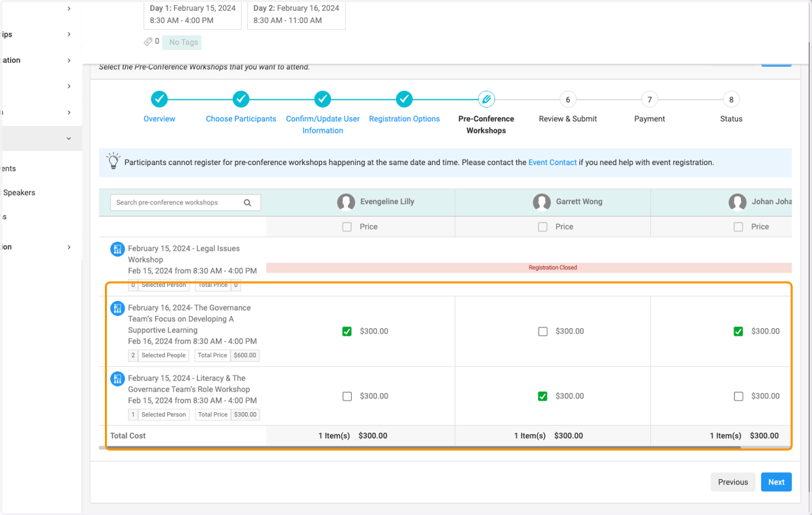Click the No Tags label button
The width and height of the screenshot is (812, 515).
click(183, 42)
